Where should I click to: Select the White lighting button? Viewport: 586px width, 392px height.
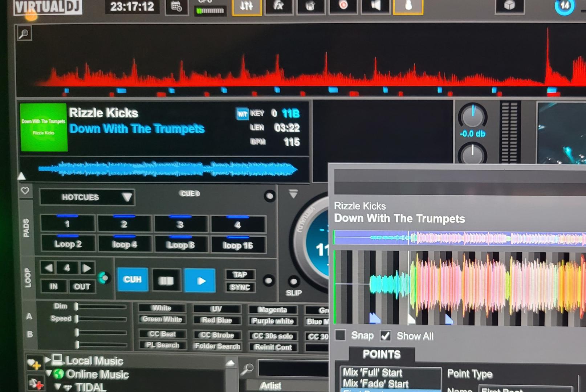tap(162, 308)
